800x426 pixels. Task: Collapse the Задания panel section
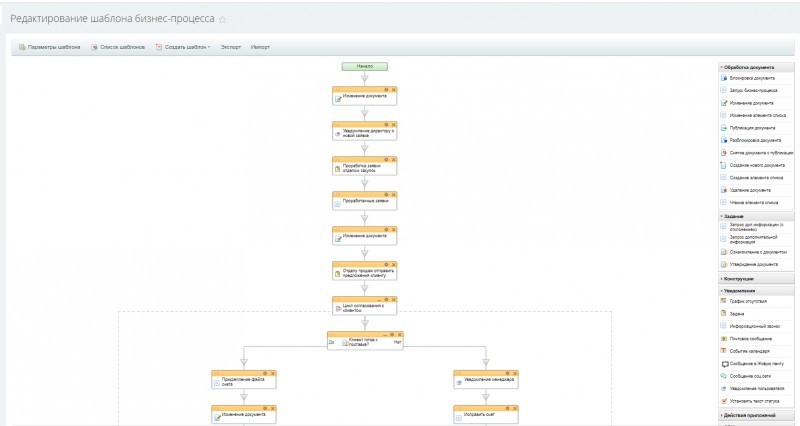(x=756, y=216)
